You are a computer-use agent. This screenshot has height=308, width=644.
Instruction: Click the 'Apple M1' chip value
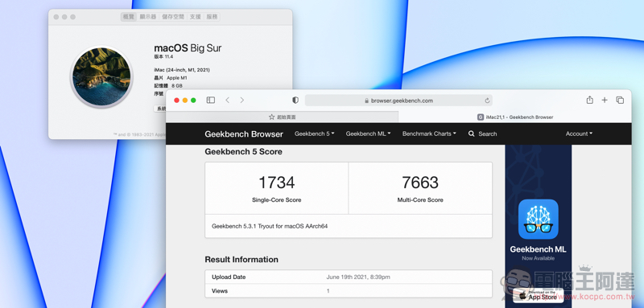[x=176, y=78]
